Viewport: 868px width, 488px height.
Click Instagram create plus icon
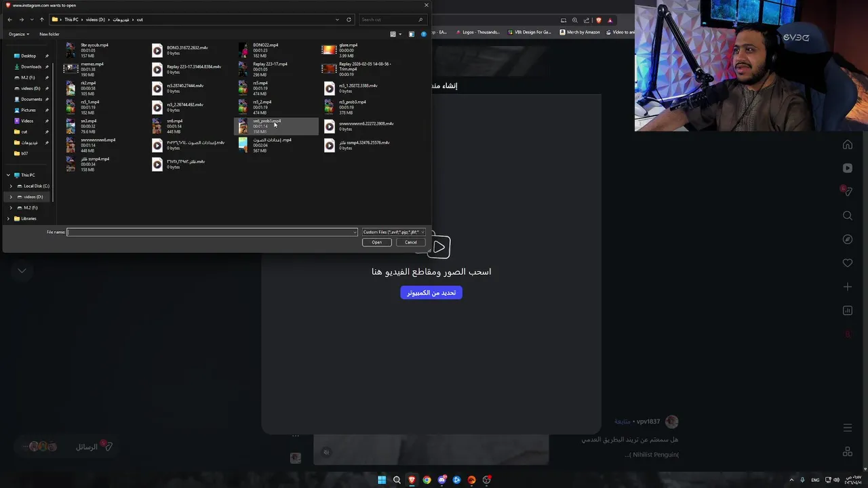(848, 287)
